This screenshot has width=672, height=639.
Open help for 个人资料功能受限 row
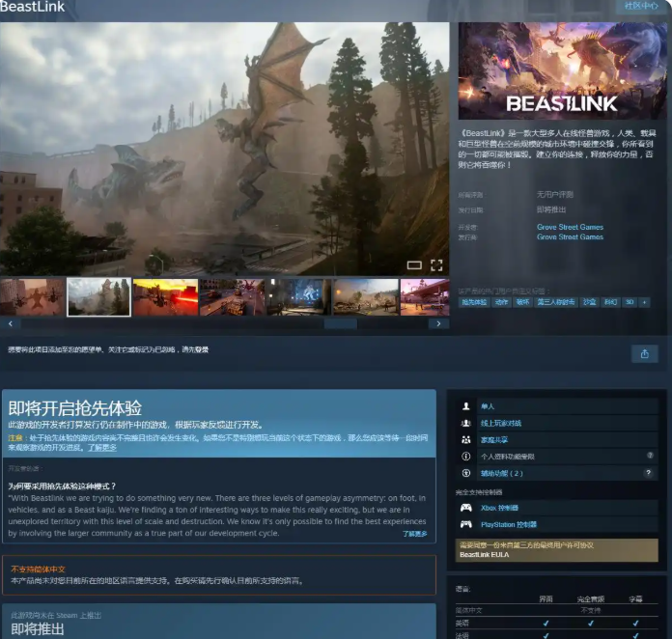tap(650, 456)
